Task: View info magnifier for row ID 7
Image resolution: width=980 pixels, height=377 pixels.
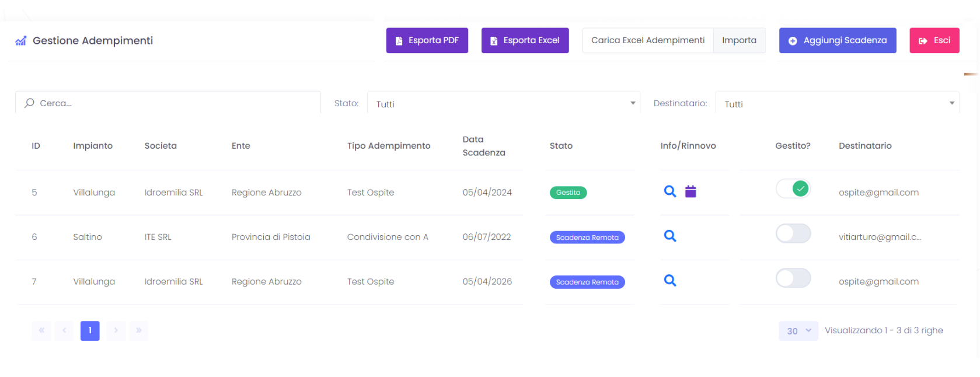Action: click(x=669, y=281)
